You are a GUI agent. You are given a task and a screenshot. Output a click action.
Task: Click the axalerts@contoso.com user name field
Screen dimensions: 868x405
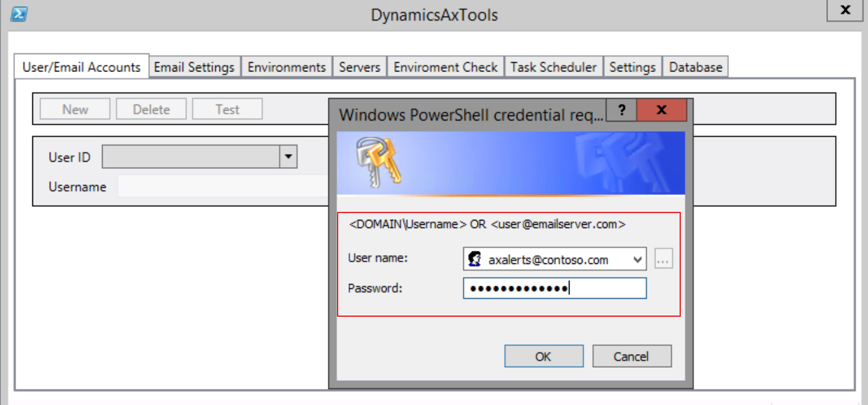(555, 260)
